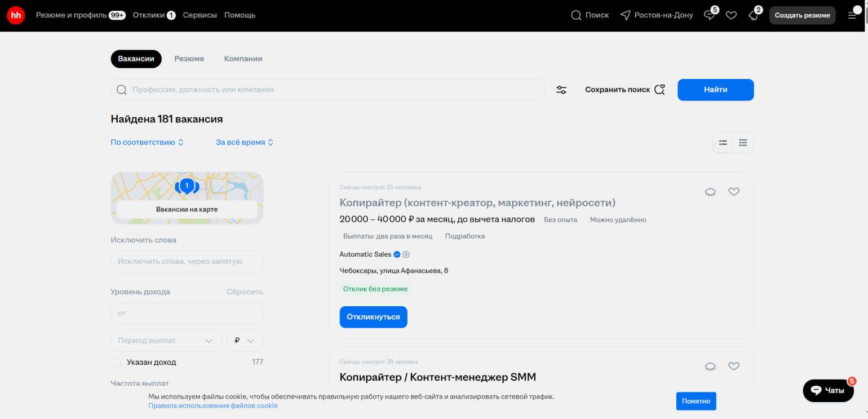Screen dimensions: 868x419
Task: Open advanced search filters icon
Action: tap(561, 90)
